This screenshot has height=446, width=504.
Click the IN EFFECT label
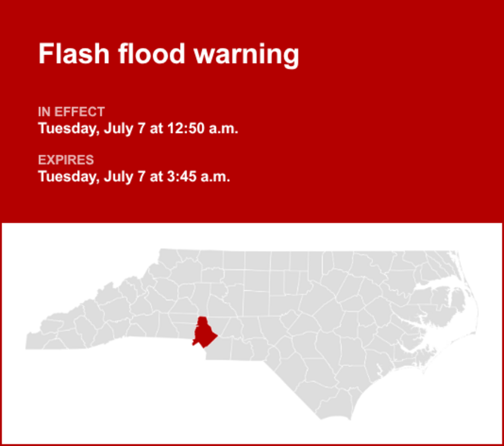(71, 112)
